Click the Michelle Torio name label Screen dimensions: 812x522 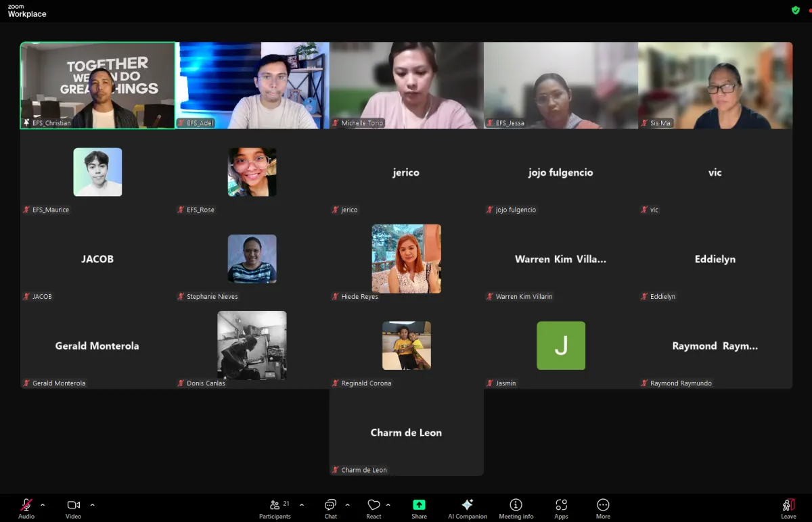[362, 123]
